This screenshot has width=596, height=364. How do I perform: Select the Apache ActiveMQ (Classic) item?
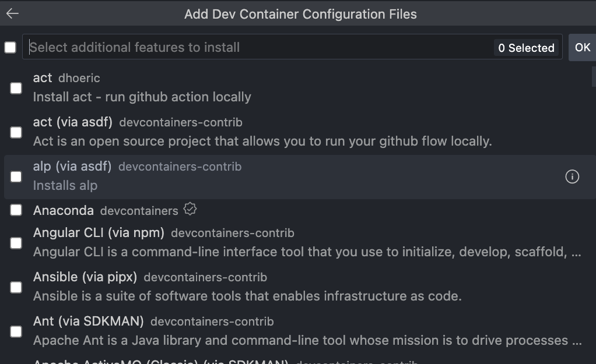[x=160, y=360]
